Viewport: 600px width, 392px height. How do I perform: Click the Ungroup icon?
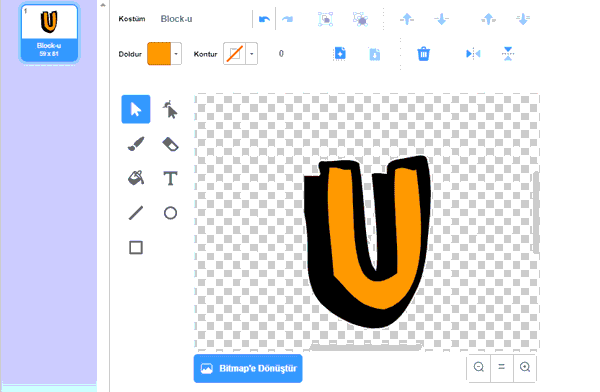360,19
